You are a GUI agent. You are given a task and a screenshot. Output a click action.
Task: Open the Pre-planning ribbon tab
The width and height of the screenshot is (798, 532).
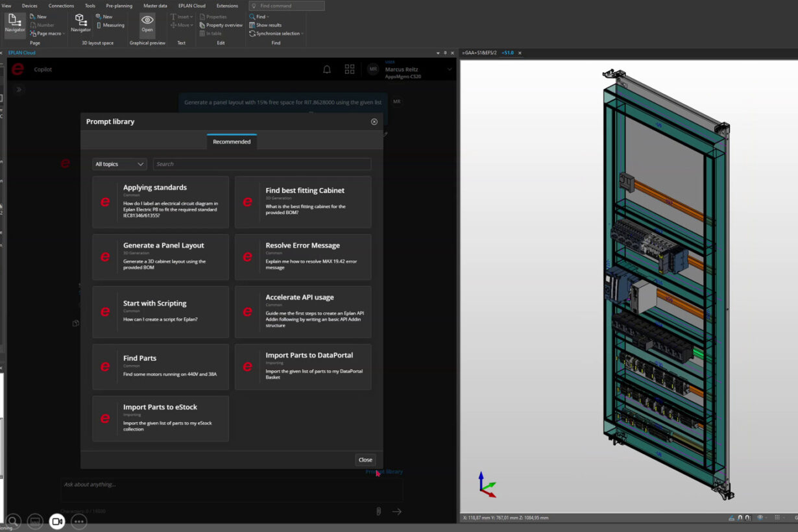pyautogui.click(x=119, y=6)
